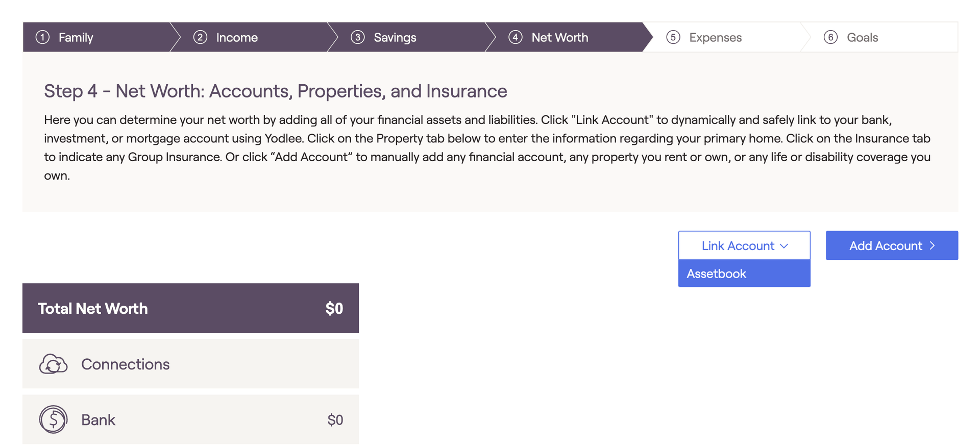Click the Bank dollar coin icon

pyautogui.click(x=53, y=419)
